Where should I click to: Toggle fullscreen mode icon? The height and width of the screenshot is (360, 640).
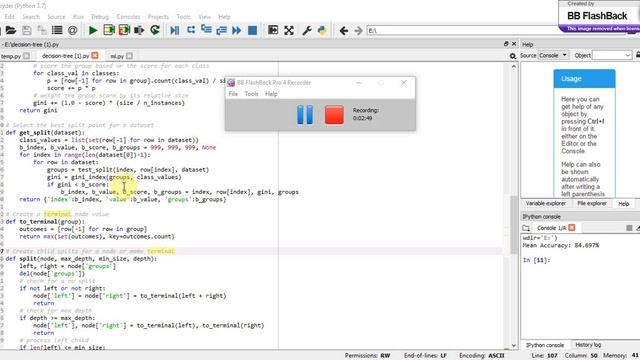[x=289, y=30]
